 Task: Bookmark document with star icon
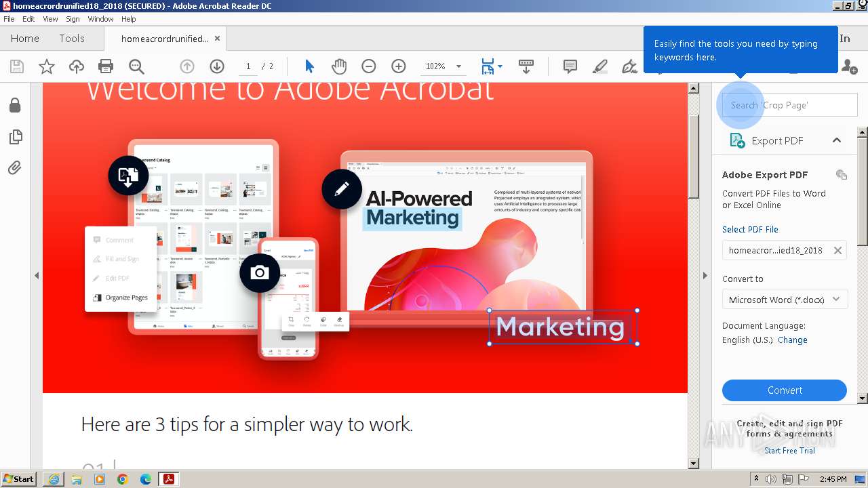coord(47,66)
